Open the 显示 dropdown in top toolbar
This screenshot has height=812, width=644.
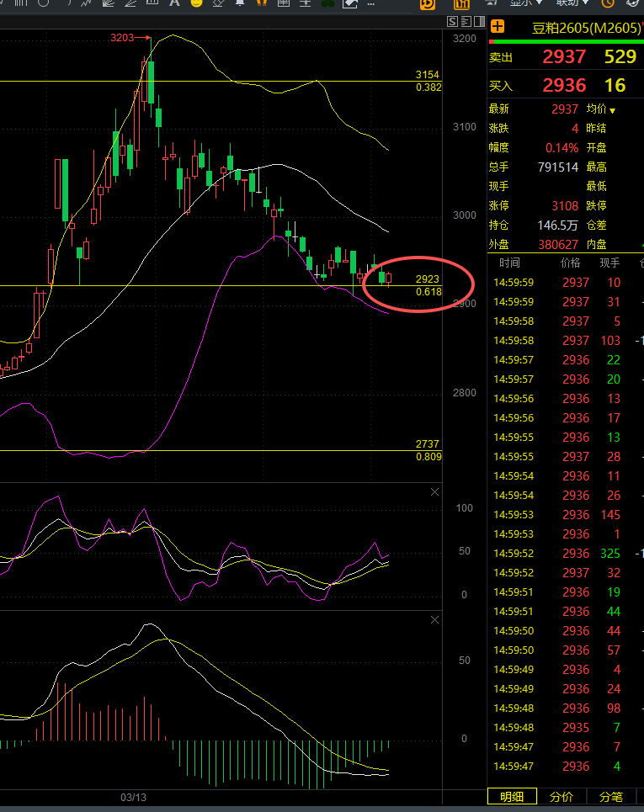coord(526,3)
